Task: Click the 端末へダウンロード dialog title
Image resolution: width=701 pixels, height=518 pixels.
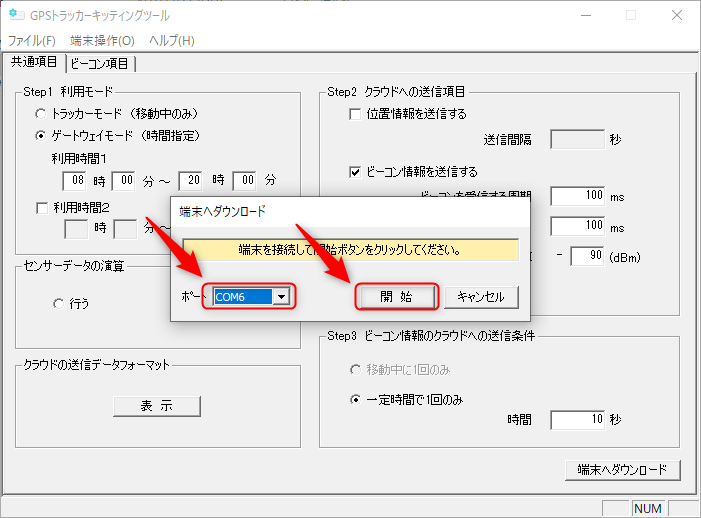Action: [x=223, y=211]
